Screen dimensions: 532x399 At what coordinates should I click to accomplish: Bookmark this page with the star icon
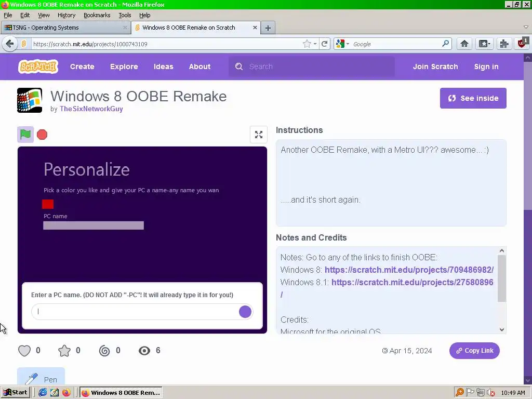[307, 44]
